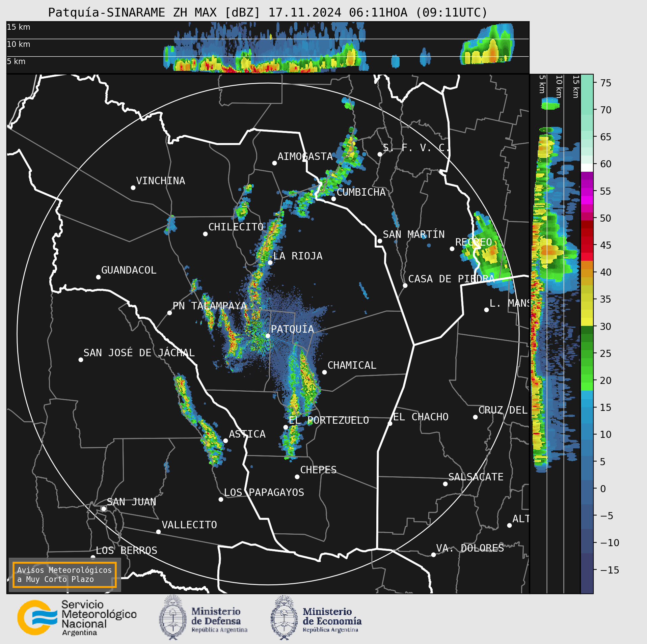Image resolution: width=647 pixels, height=644 pixels.
Task: Click the GUANDACOL city label
Action: click(129, 270)
